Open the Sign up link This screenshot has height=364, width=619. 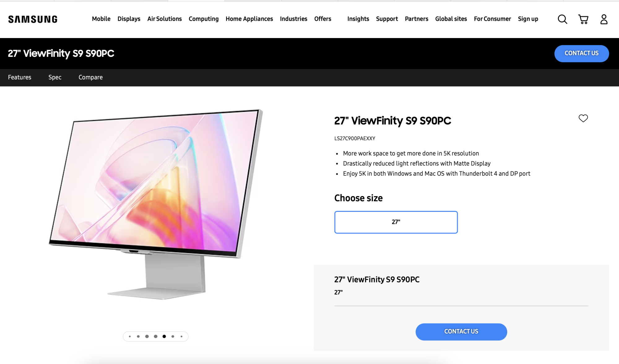(x=528, y=19)
